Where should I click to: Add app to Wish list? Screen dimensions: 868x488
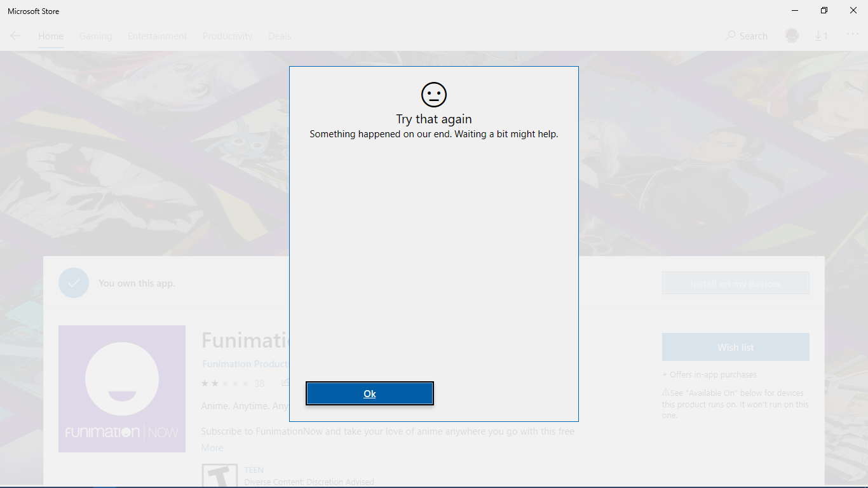[736, 347]
